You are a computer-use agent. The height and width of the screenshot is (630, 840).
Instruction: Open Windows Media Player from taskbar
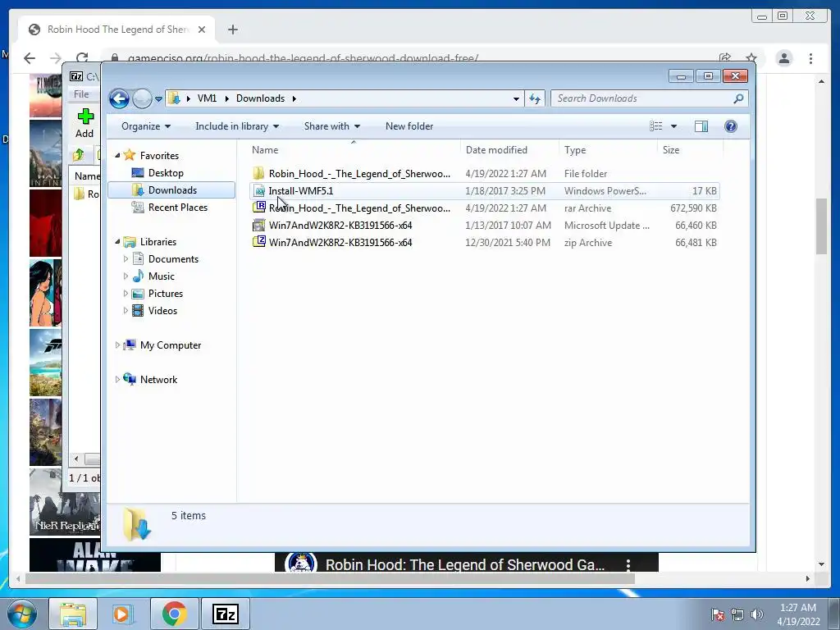click(123, 614)
